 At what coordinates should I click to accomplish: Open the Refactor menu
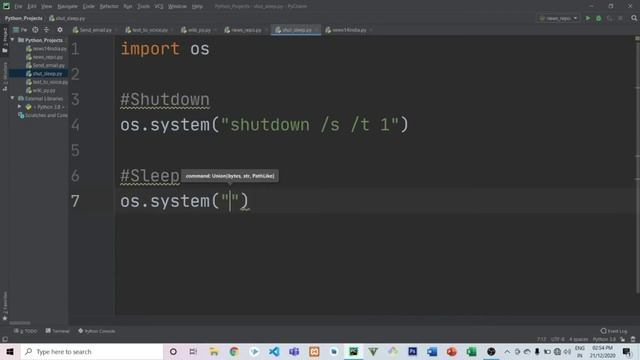(x=109, y=7)
